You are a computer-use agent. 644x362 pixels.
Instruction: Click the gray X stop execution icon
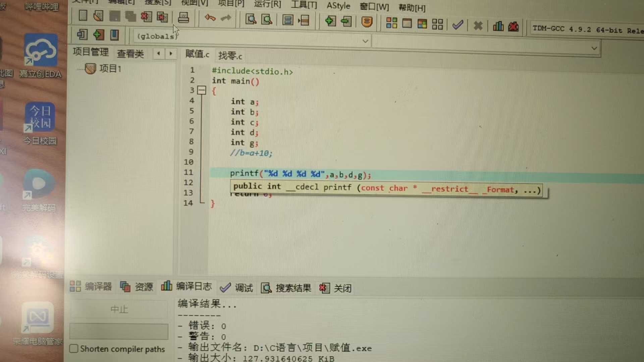coord(478,25)
